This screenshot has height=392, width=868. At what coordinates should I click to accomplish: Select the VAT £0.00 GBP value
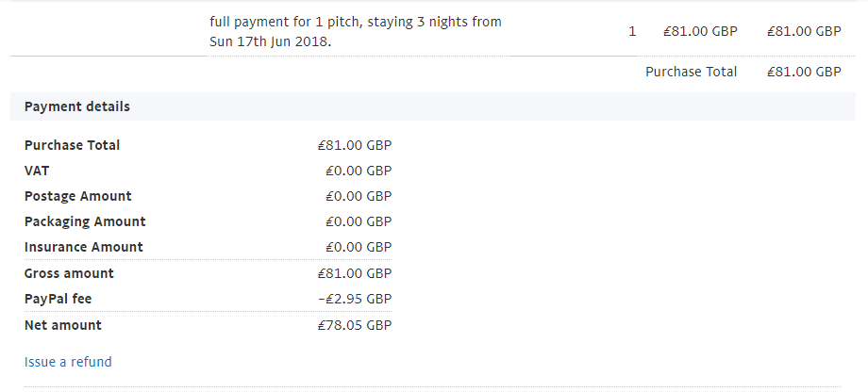[x=358, y=171]
